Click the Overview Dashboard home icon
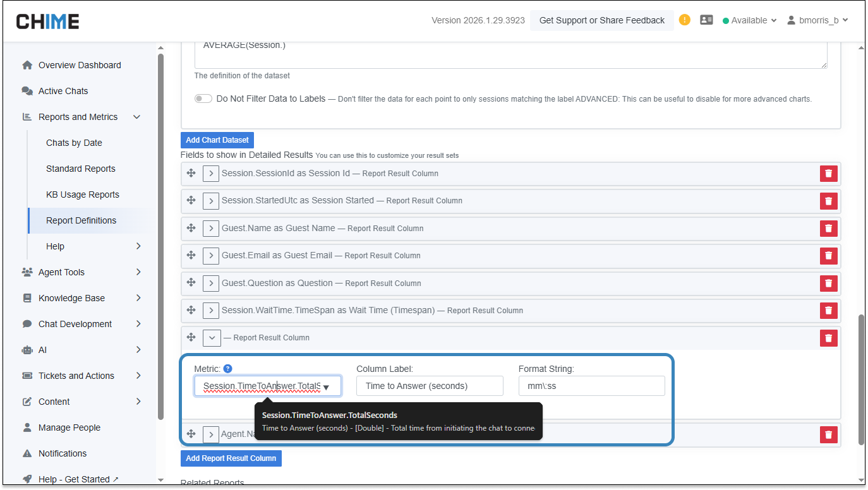Image resolution: width=868 pixels, height=490 pixels. (x=27, y=65)
